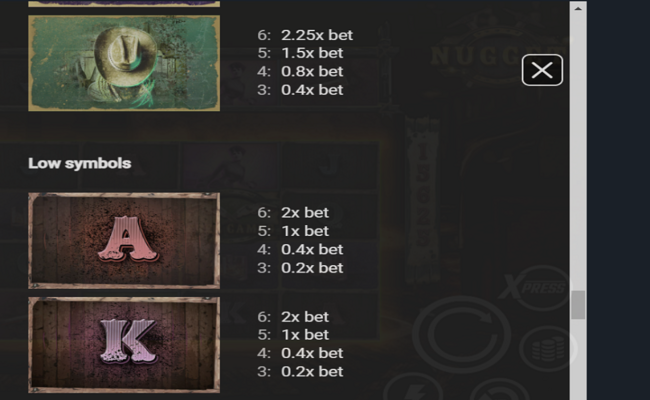Click the autoplay icon at bottom right
650x400 pixels.
coord(499,391)
